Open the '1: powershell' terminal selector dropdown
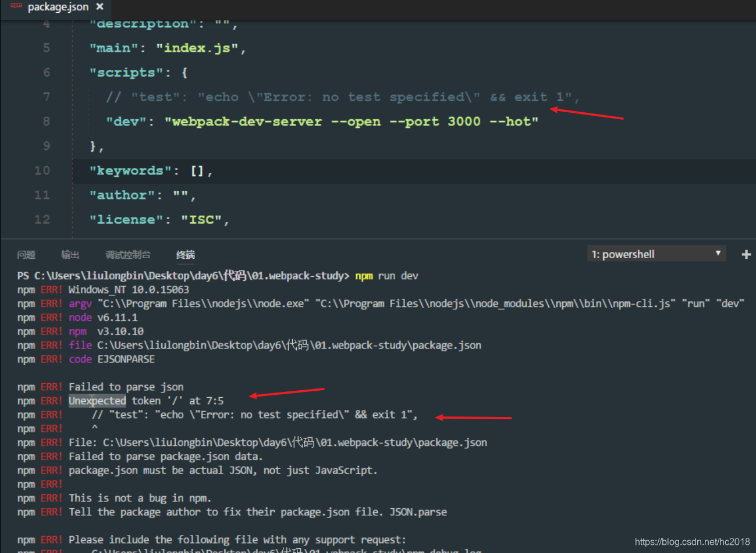The height and width of the screenshot is (553, 756). 656,254
